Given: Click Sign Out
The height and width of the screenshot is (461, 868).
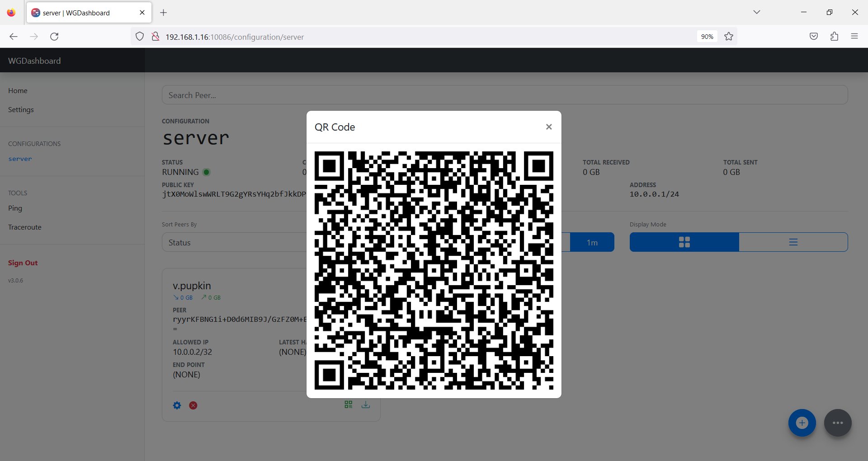Looking at the screenshot, I should pyautogui.click(x=23, y=263).
